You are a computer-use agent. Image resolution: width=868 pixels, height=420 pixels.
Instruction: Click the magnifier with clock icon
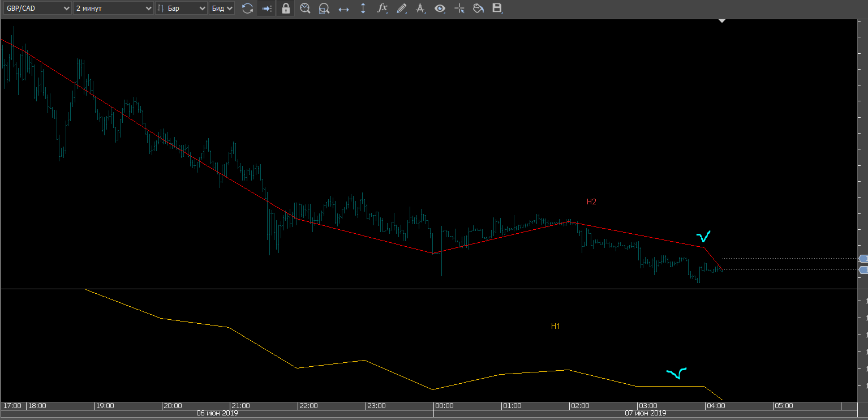305,8
